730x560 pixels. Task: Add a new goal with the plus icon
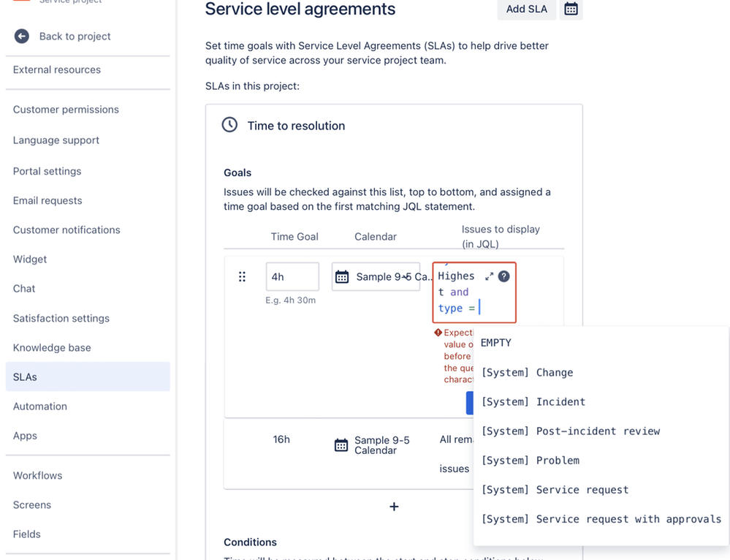(x=394, y=507)
